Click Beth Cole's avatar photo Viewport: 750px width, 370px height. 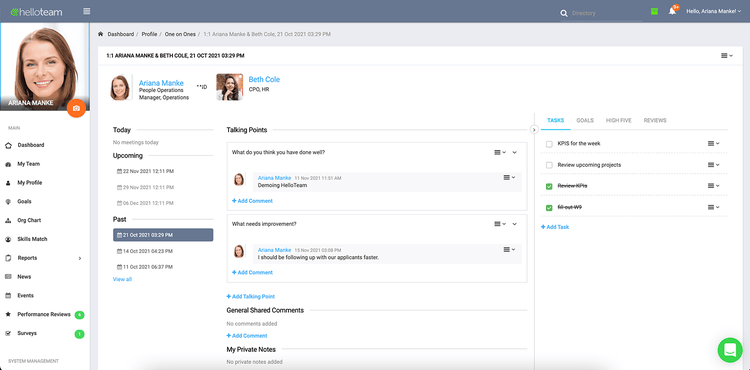click(229, 87)
